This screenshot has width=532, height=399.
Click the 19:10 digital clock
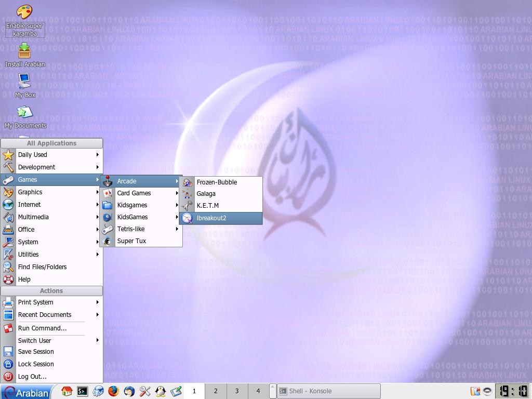click(512, 391)
